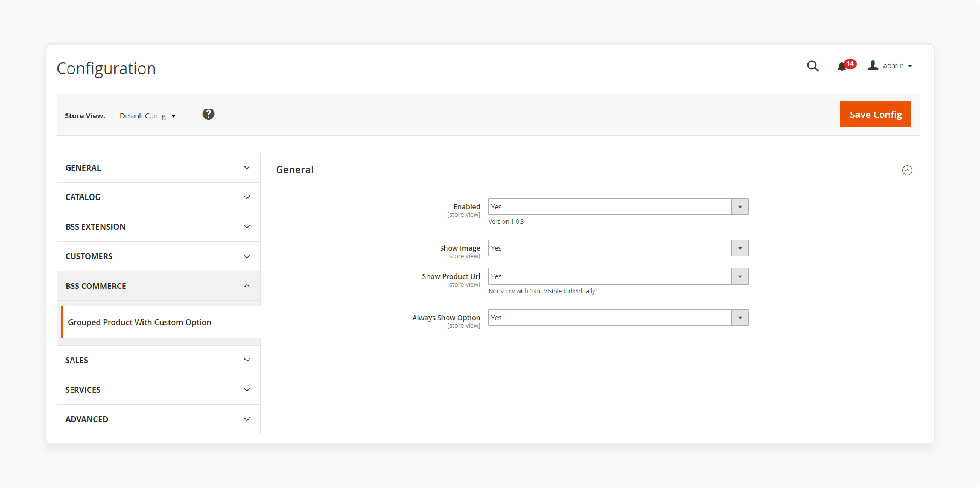
Task: Click the admin user silhouette icon
Action: click(873, 65)
